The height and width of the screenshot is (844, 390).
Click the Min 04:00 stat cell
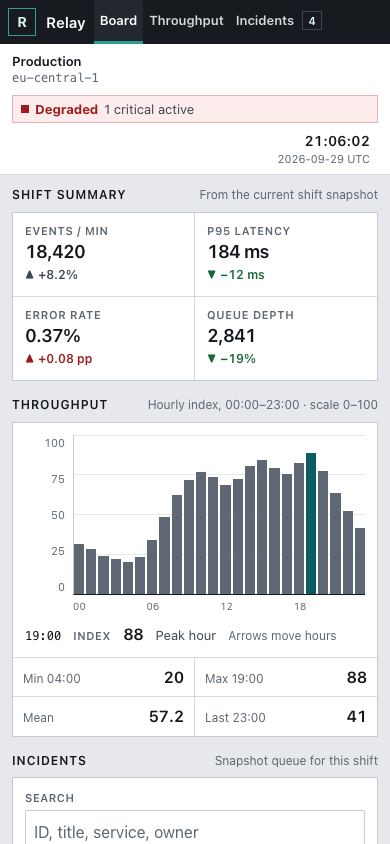103,677
